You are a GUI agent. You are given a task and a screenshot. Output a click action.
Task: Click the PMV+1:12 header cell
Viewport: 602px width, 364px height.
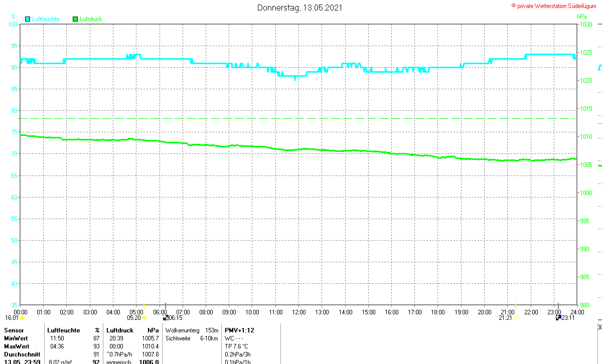point(239,330)
